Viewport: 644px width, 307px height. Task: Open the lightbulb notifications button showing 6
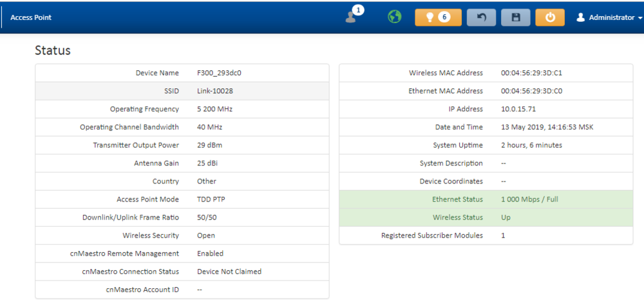click(x=438, y=17)
